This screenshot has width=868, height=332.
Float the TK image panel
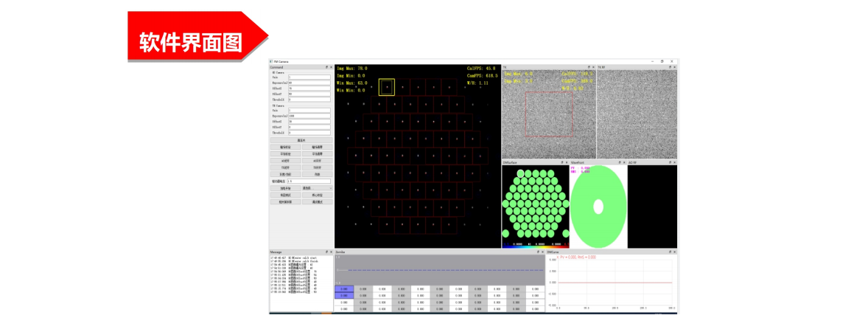tap(589, 67)
